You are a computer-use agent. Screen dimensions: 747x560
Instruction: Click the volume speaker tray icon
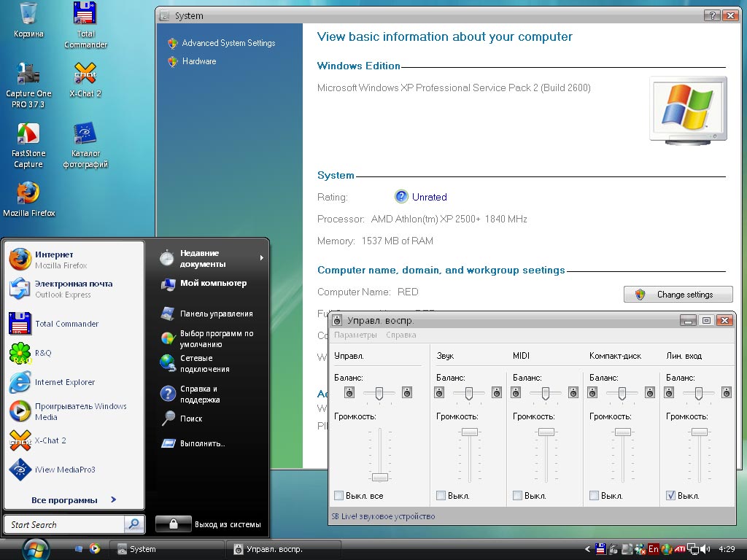point(705,549)
